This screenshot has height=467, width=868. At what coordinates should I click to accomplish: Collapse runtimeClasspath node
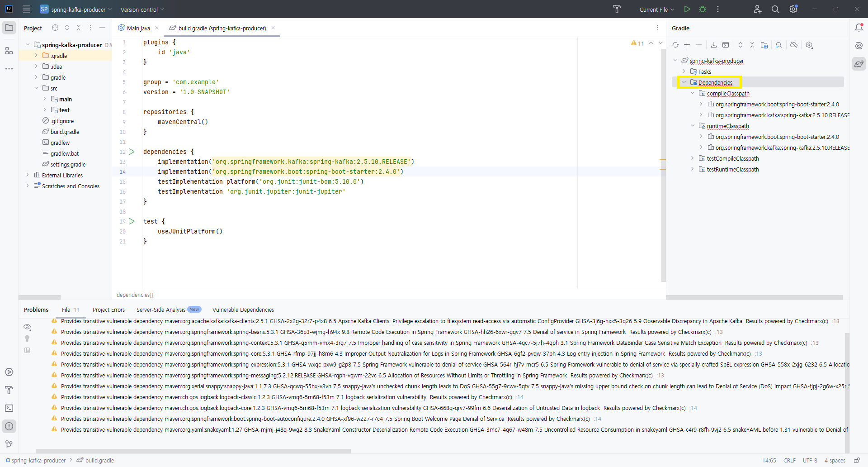tap(693, 126)
